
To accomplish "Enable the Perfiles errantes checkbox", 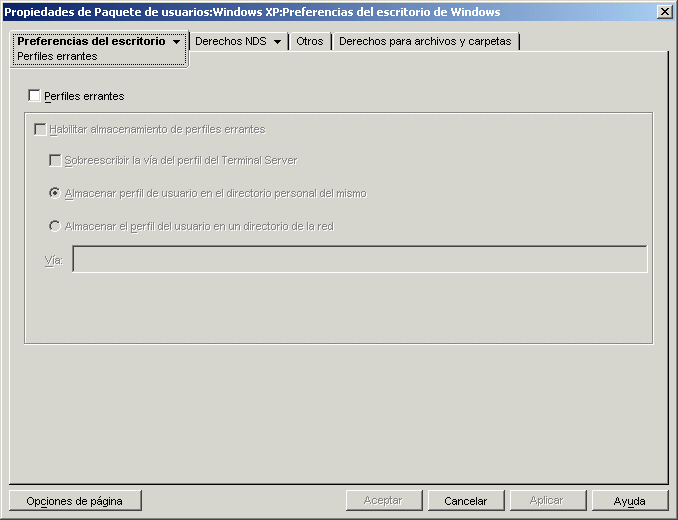I will click(x=34, y=96).
